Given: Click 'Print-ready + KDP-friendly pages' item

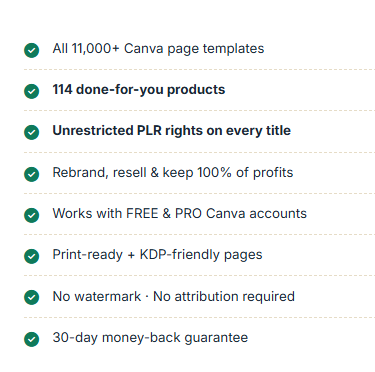Looking at the screenshot, I should click(x=157, y=255).
